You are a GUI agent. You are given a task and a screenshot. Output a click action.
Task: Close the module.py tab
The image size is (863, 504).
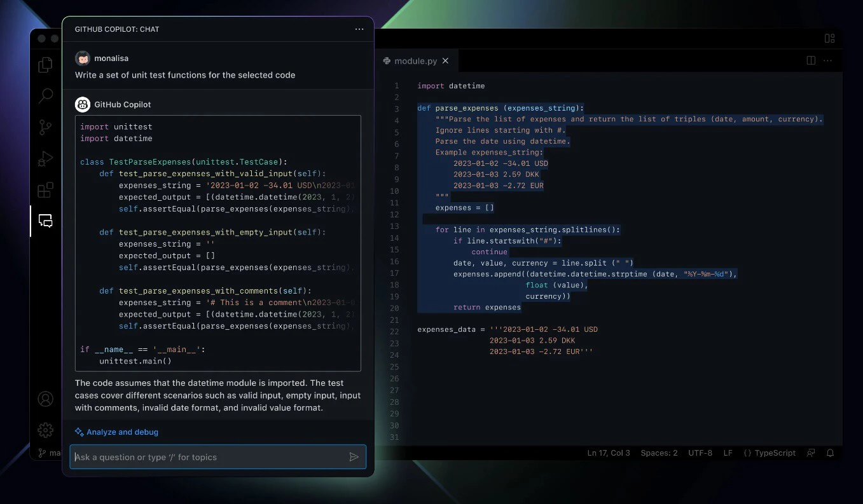coord(445,61)
